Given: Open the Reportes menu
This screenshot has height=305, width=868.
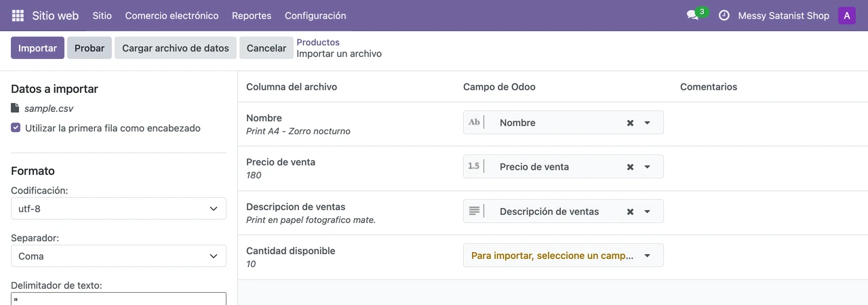Looking at the screenshot, I should [252, 16].
